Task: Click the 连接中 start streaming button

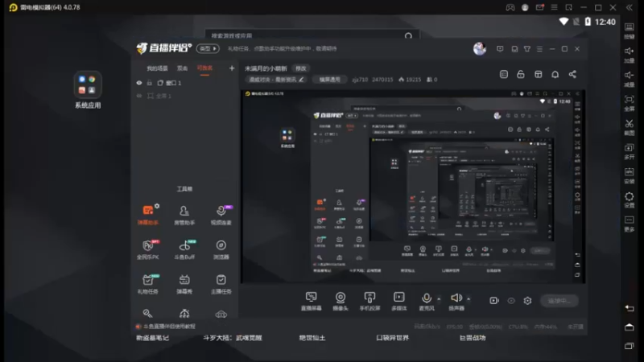Action: [x=559, y=300]
